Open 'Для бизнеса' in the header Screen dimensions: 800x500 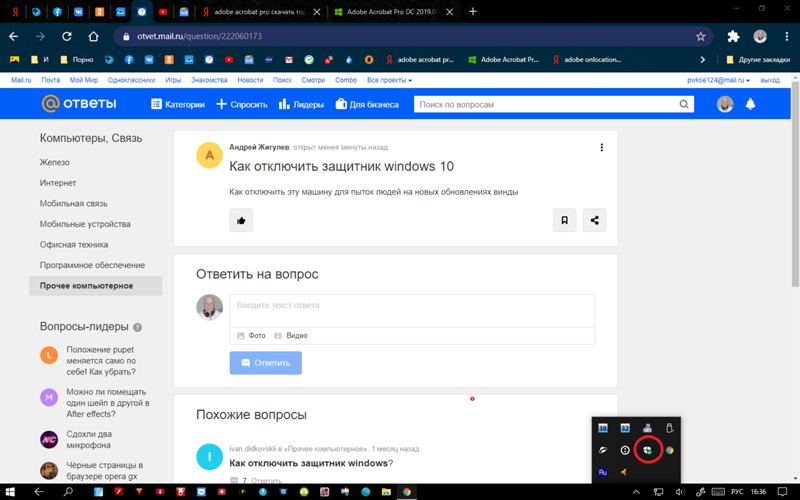367,104
